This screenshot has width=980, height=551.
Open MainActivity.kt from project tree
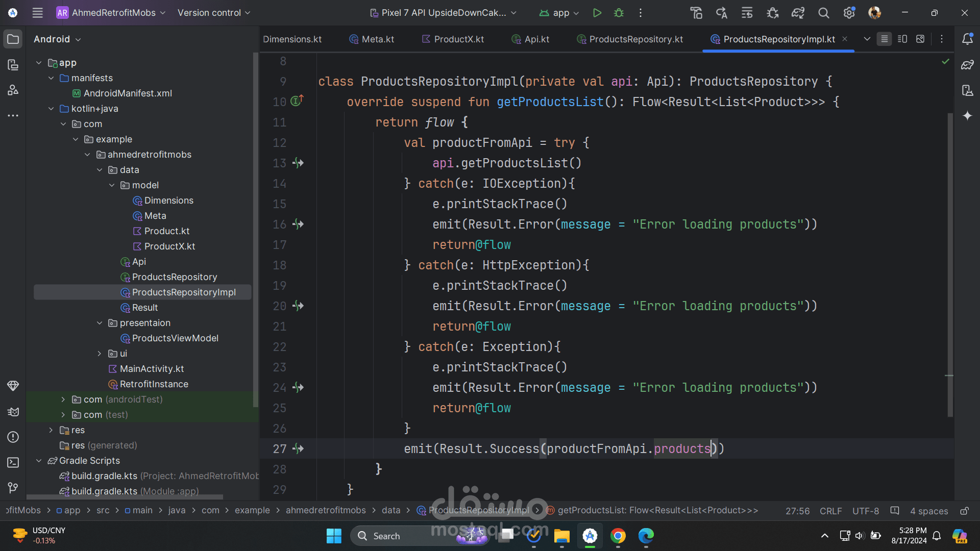pos(152,369)
